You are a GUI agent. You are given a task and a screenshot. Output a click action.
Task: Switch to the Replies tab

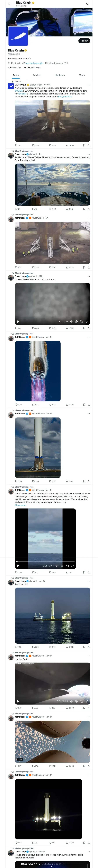pos(36,75)
